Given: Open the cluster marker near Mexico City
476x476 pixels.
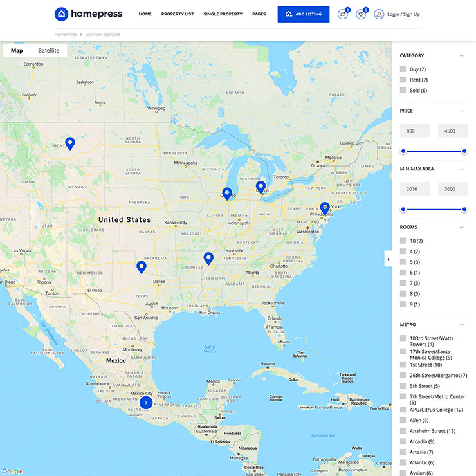Looking at the screenshot, I should click(x=146, y=403).
